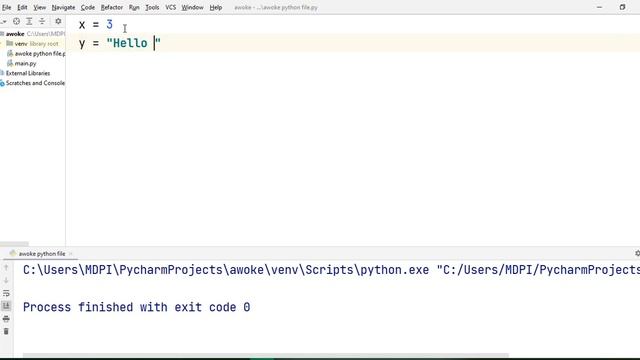The height and width of the screenshot is (360, 640).
Task: Open the Tools menu
Action: coord(152,7)
